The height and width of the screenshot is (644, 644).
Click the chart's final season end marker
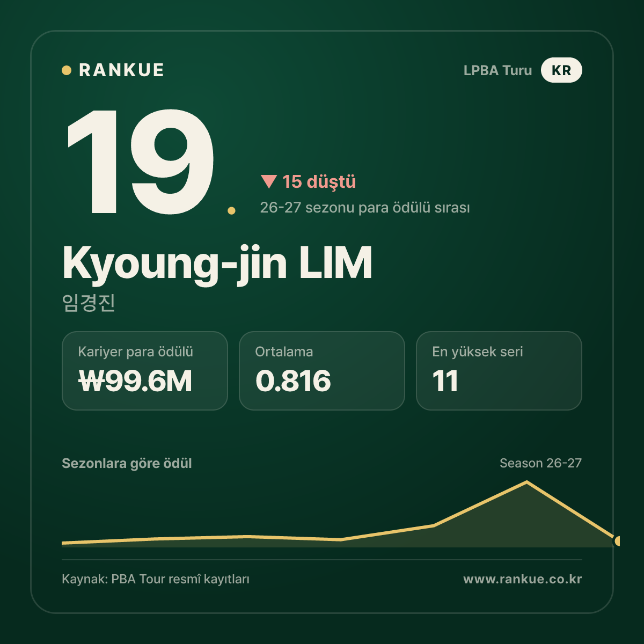618,541
